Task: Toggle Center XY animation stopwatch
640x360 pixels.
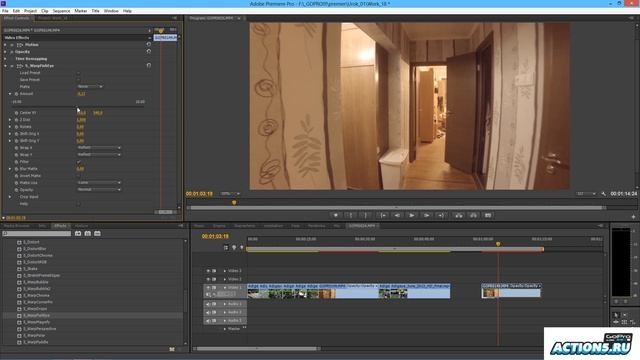Action: [x=17, y=113]
